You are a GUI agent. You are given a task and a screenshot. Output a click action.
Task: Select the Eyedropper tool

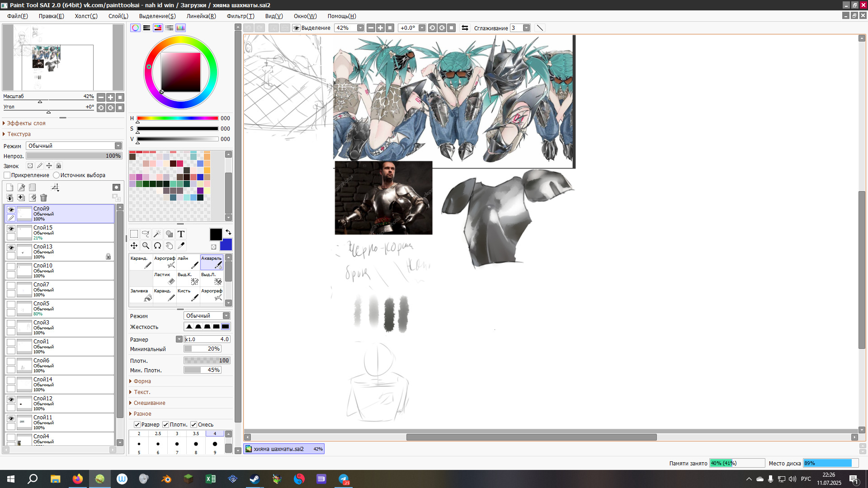181,246
